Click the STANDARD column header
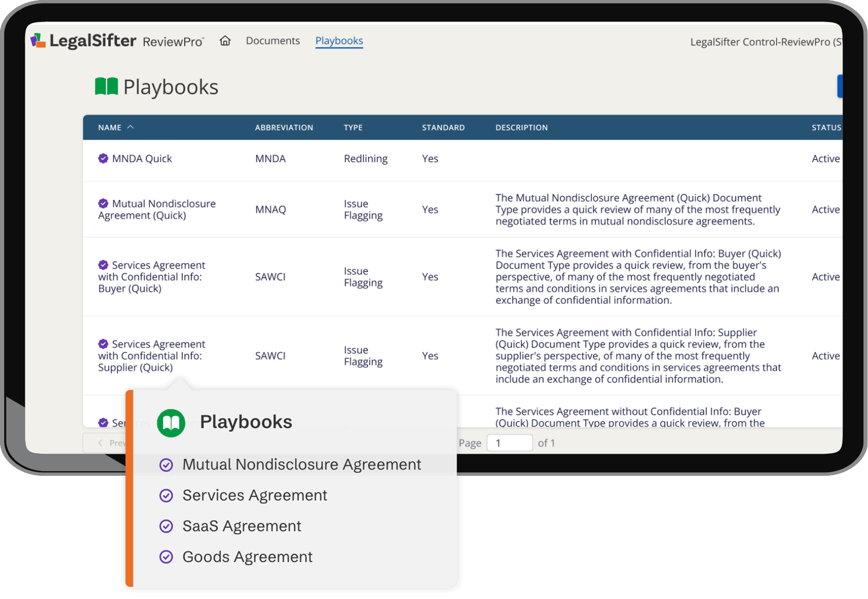This screenshot has height=599, width=868. 443,127
